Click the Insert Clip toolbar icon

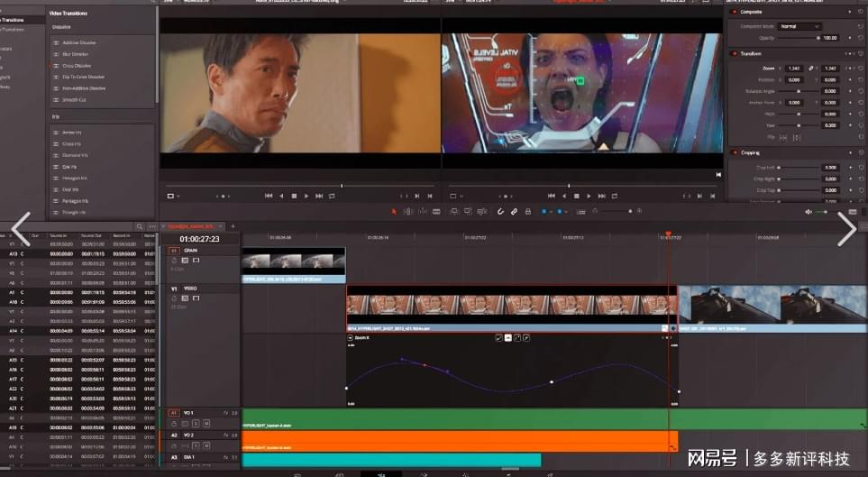pyautogui.click(x=454, y=212)
